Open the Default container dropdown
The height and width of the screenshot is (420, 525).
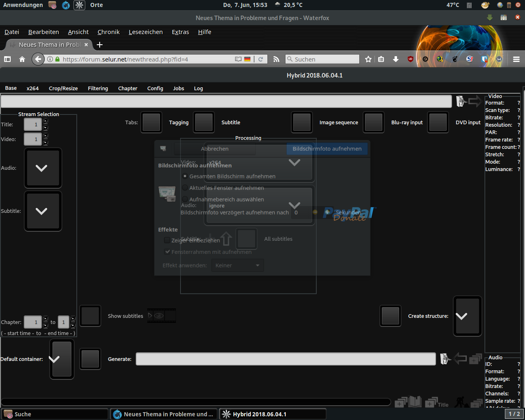coord(62,359)
